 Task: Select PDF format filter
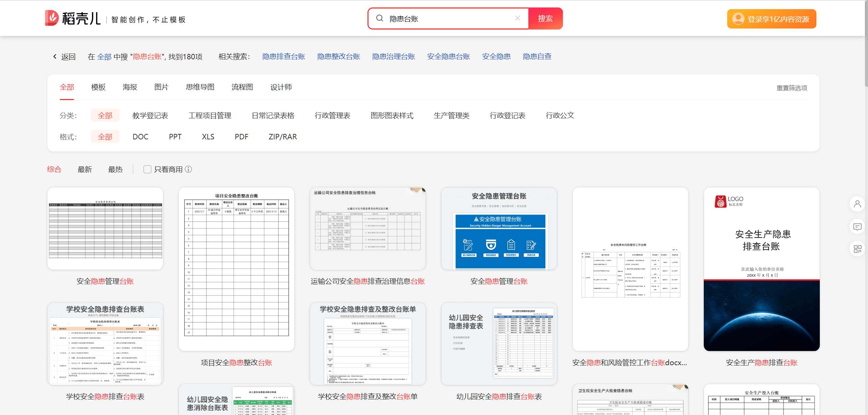pyautogui.click(x=242, y=137)
